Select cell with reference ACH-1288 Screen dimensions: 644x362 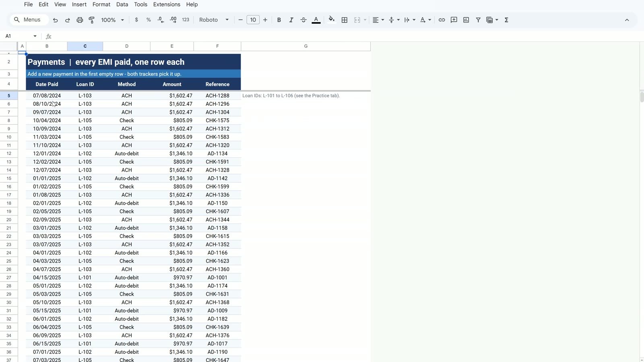(217, 96)
